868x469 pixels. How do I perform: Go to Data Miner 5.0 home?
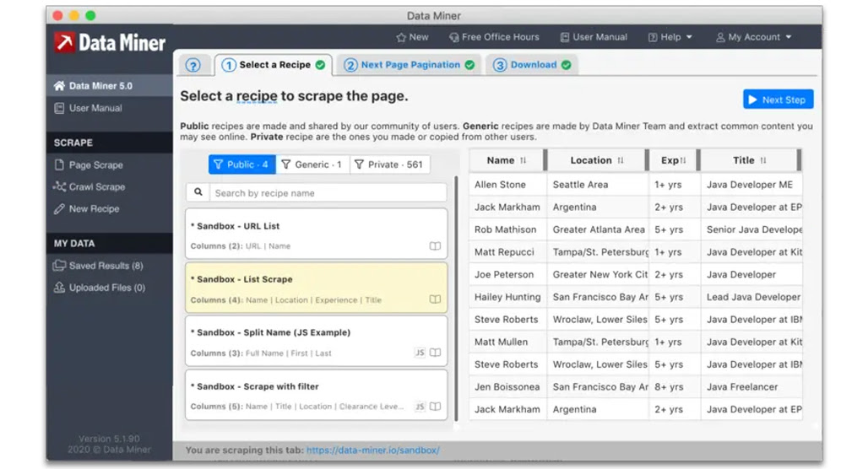click(109, 86)
